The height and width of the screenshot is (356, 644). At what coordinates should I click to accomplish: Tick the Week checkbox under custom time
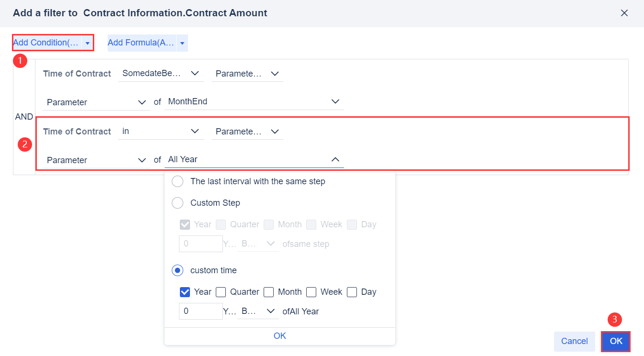[x=311, y=292]
